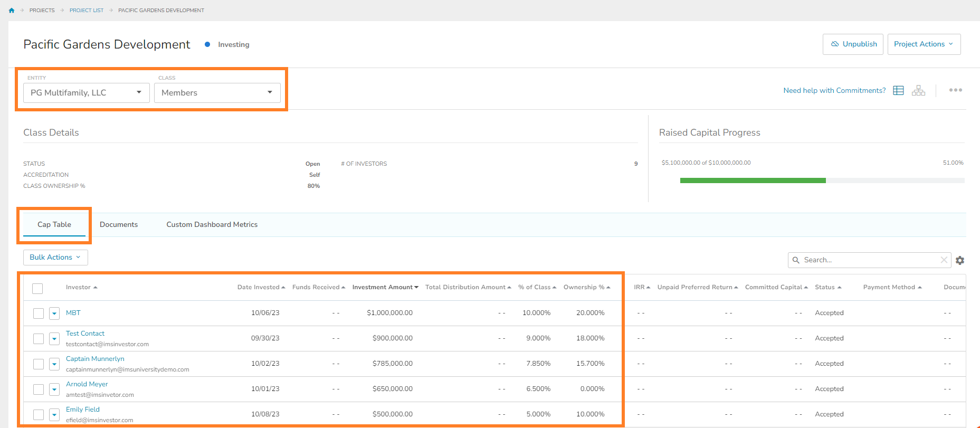
Task: Switch to the Documents tab
Action: point(119,225)
